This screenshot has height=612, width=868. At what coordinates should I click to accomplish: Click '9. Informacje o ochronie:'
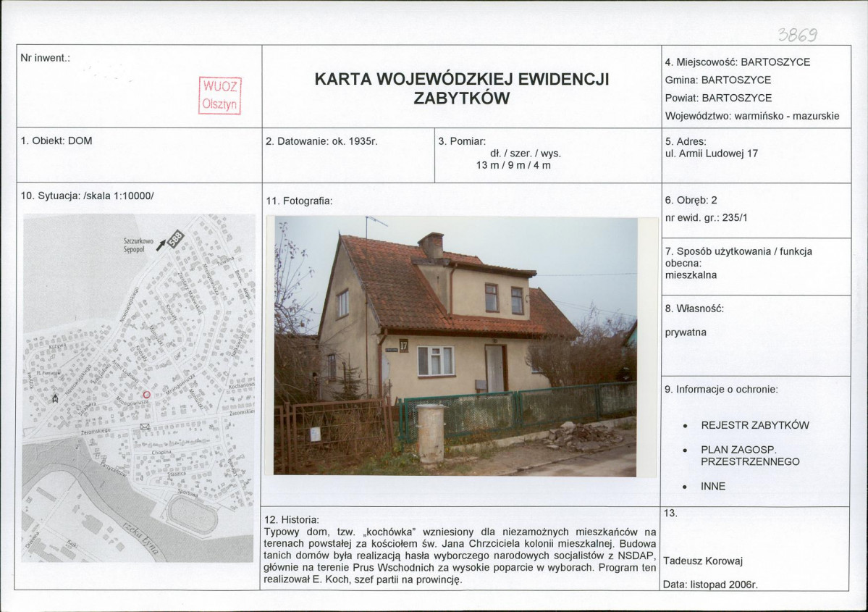pyautogui.click(x=721, y=390)
